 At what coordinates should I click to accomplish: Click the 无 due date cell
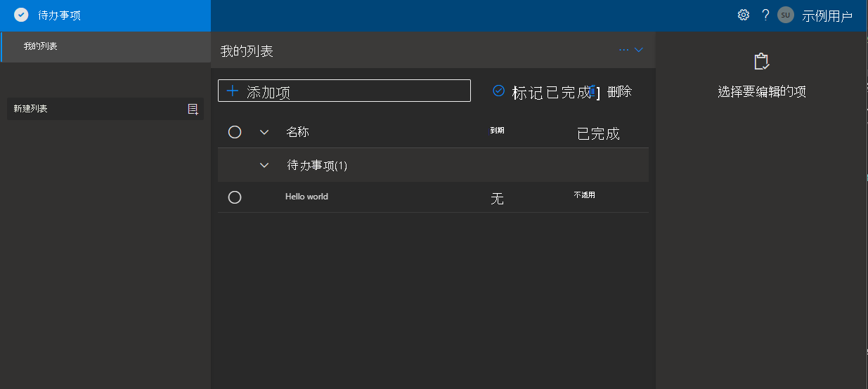coord(497,199)
